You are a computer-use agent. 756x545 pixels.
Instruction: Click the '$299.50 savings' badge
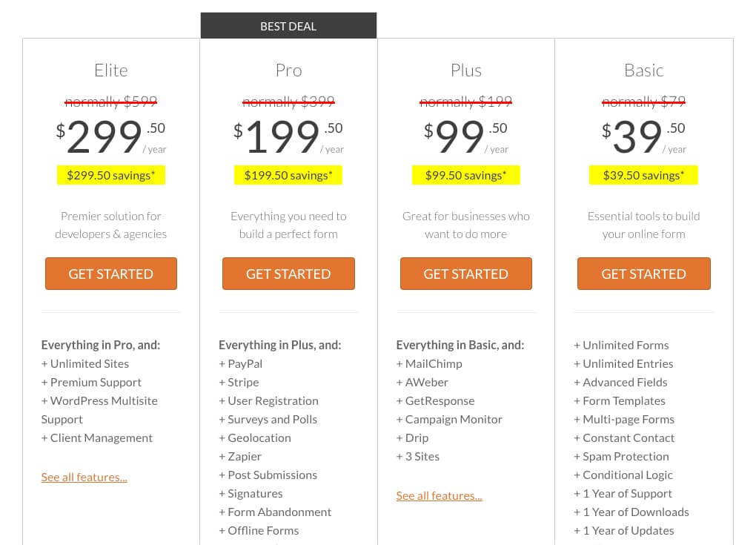coord(110,175)
